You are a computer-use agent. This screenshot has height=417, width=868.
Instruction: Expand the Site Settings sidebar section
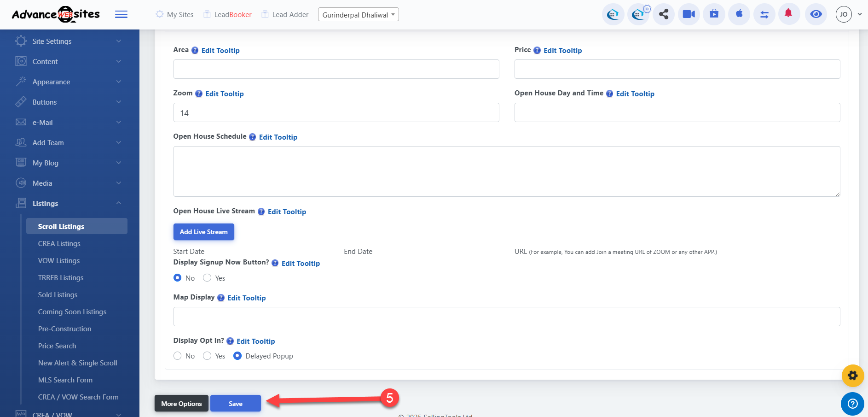[69, 41]
